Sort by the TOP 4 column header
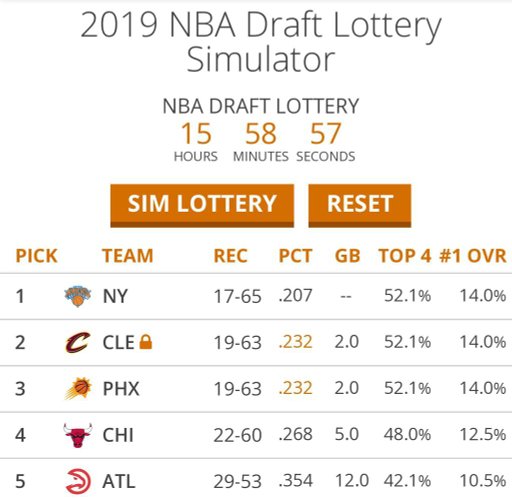The height and width of the screenshot is (499, 512). point(405,256)
